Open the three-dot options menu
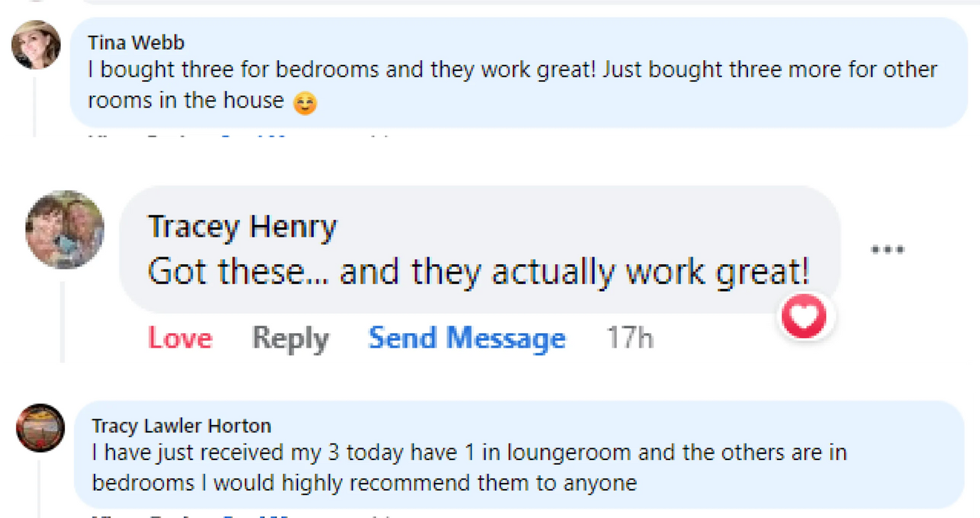Screen dimensions: 980x518 pyautogui.click(x=888, y=250)
